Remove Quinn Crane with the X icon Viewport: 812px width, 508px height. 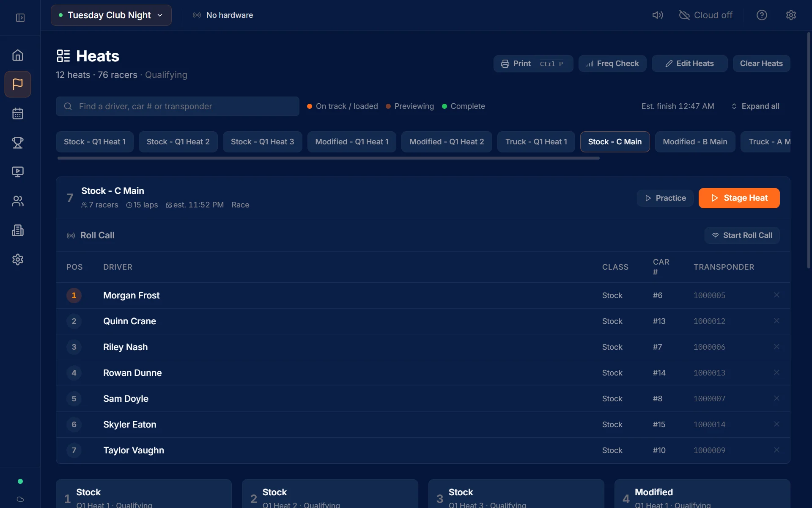tap(776, 321)
